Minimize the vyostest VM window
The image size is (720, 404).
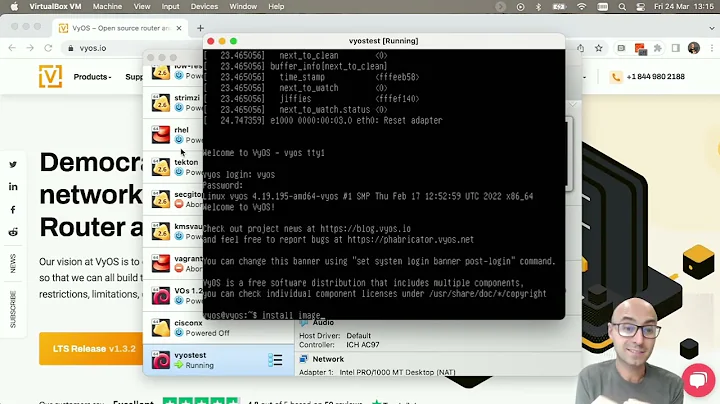click(x=222, y=41)
